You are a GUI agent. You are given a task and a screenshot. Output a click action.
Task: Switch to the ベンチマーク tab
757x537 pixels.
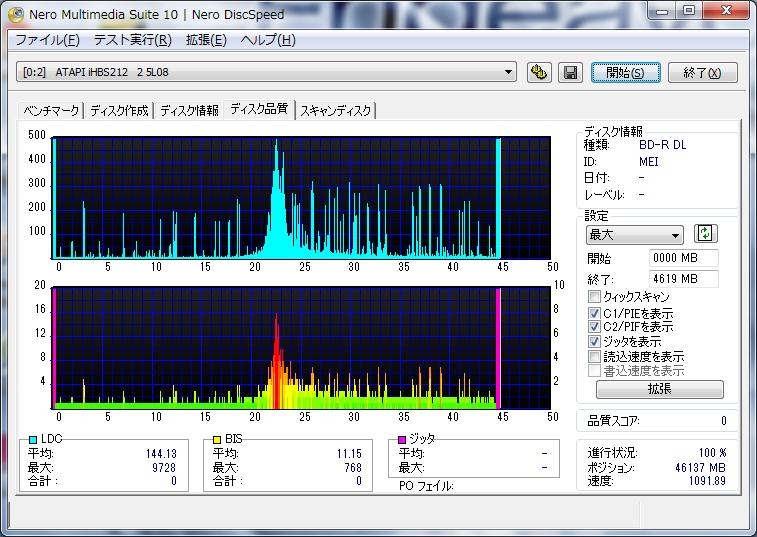(51, 111)
